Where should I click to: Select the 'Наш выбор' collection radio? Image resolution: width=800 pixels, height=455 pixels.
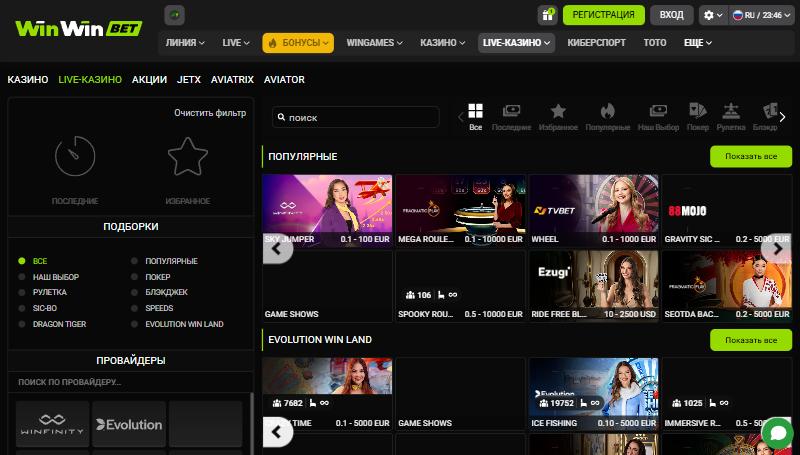coord(22,276)
